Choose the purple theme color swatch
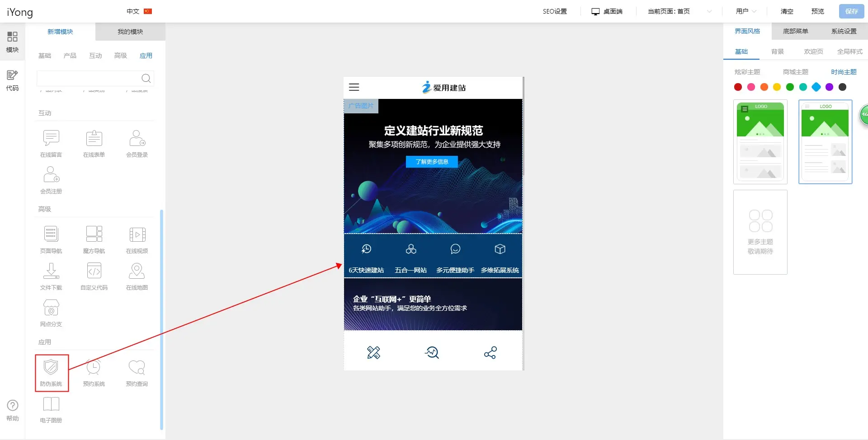The height and width of the screenshot is (440, 868). 829,87
